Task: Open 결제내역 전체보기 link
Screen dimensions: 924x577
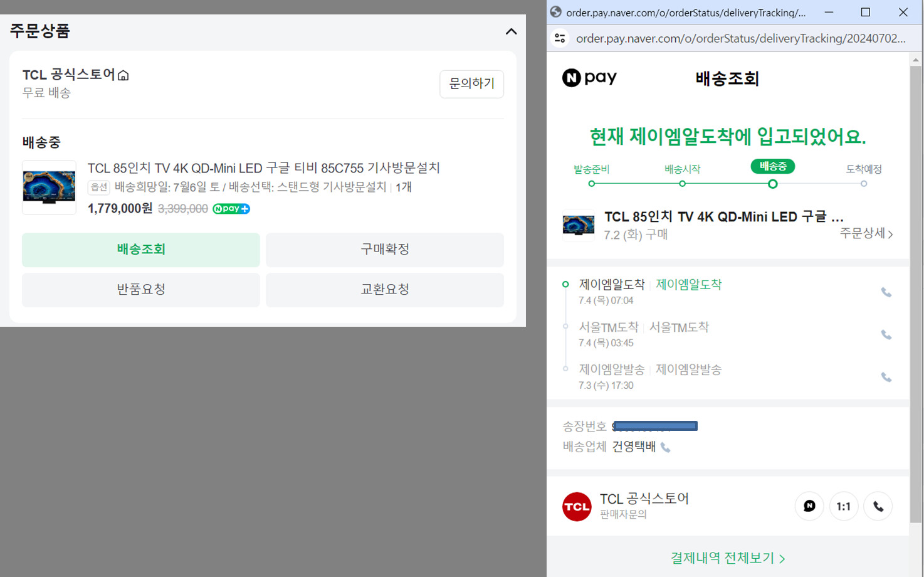Action: [728, 558]
